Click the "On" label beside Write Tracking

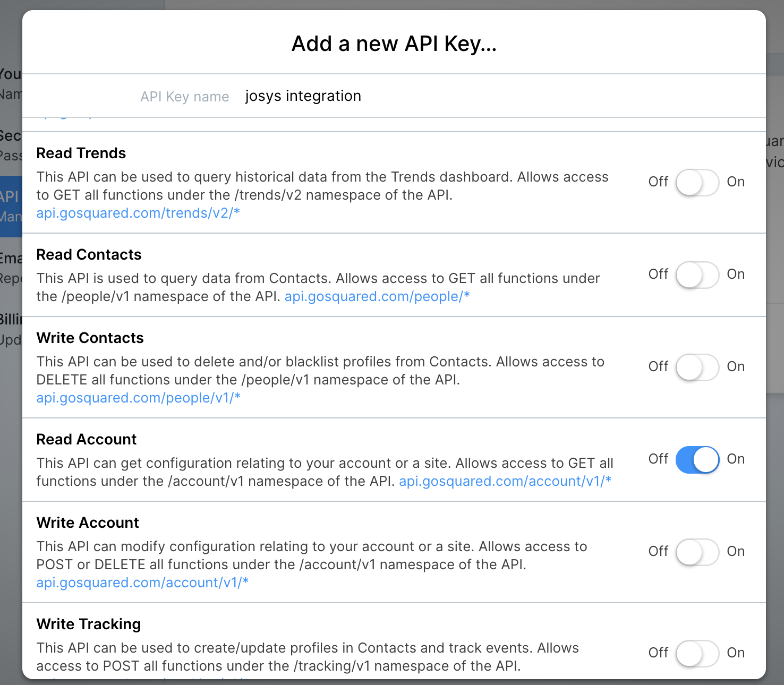(736, 653)
